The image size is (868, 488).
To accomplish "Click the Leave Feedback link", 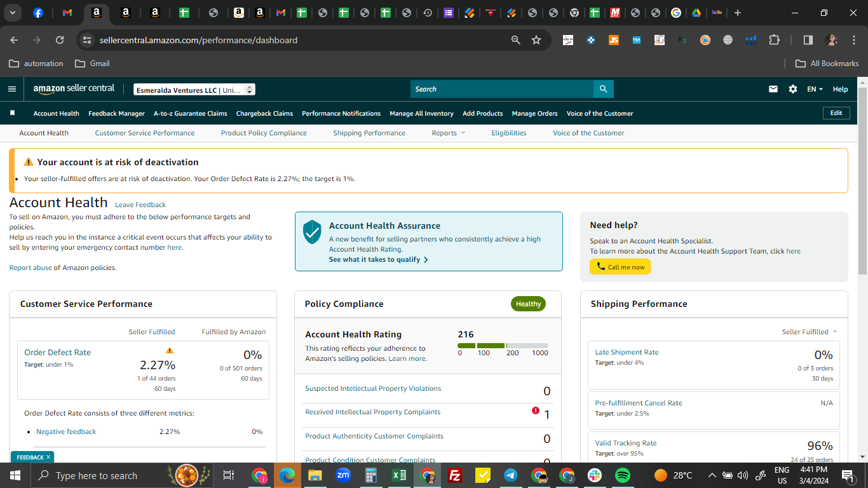I will pos(140,205).
